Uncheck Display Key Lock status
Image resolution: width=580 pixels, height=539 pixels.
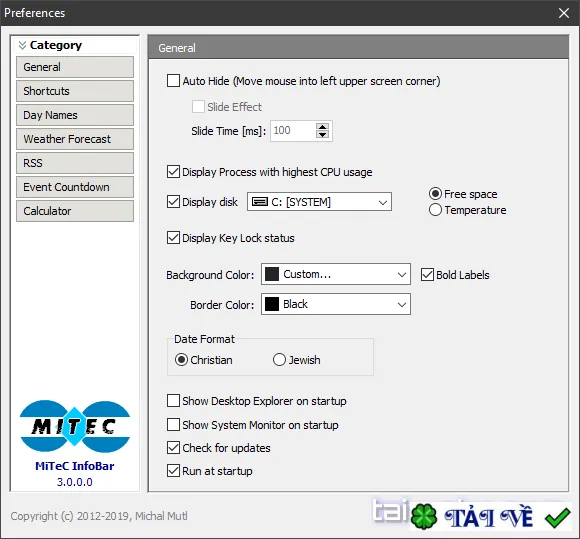[x=173, y=238]
